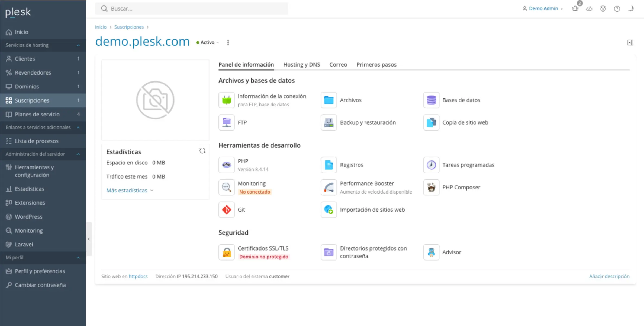The height and width of the screenshot is (326, 644).
Task: Click the httpdocs link
Action: click(138, 276)
